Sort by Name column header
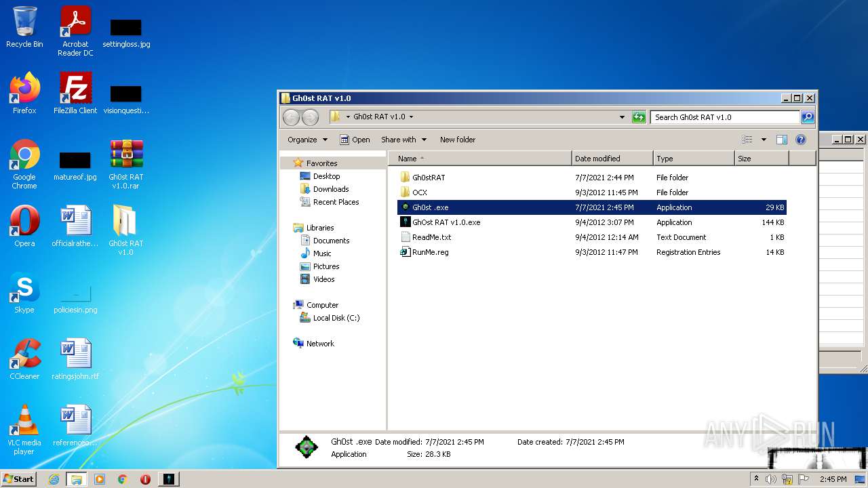This screenshot has width=868, height=488. click(x=479, y=159)
